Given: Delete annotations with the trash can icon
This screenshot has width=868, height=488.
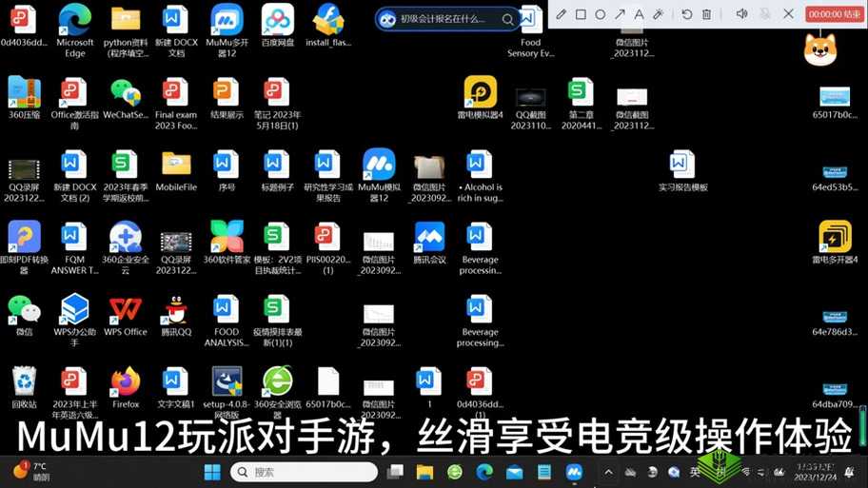Looking at the screenshot, I should click(707, 14).
